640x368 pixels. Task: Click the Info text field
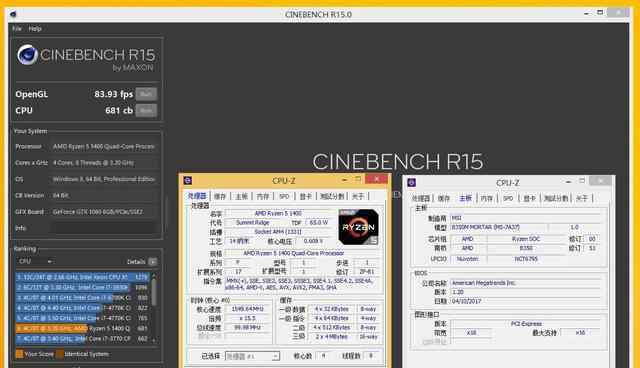105,228
